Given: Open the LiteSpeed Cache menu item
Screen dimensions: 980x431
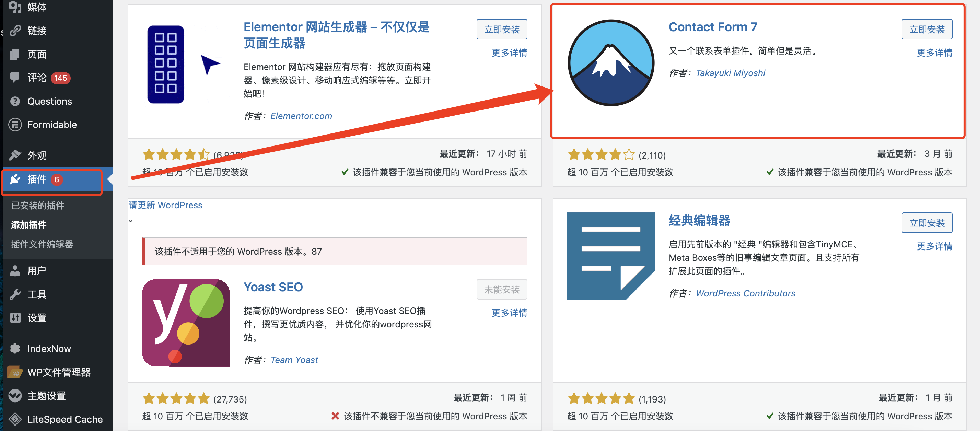Looking at the screenshot, I should click(65, 419).
